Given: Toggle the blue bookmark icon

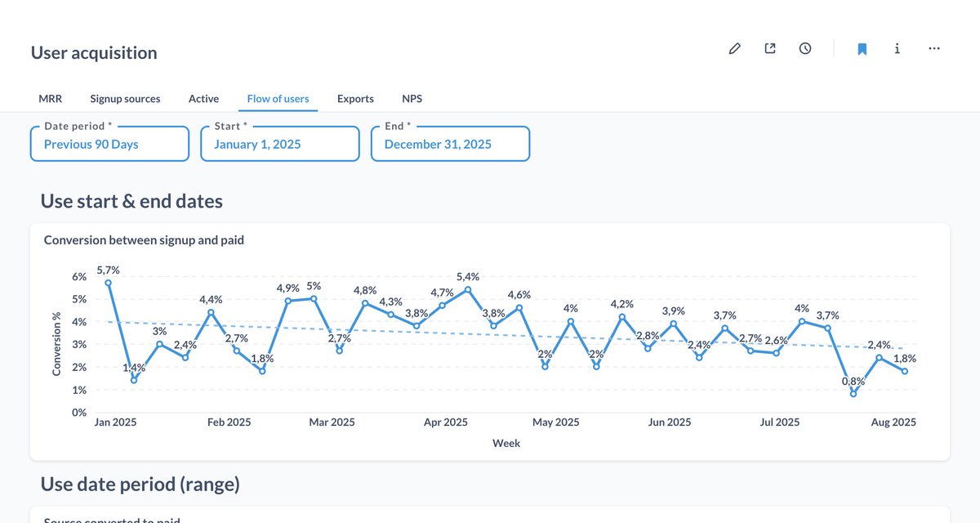Looking at the screenshot, I should click(x=862, y=49).
